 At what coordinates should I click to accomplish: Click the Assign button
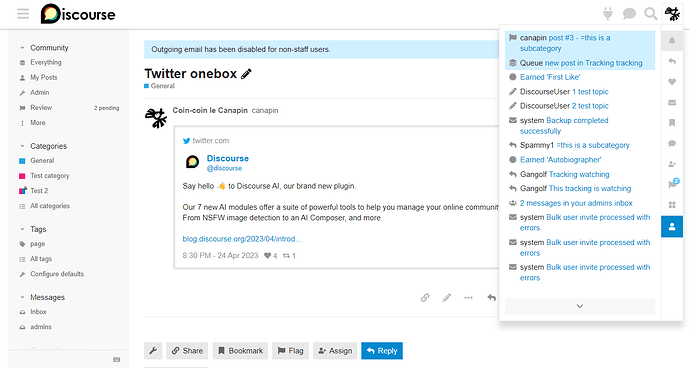[335, 351]
